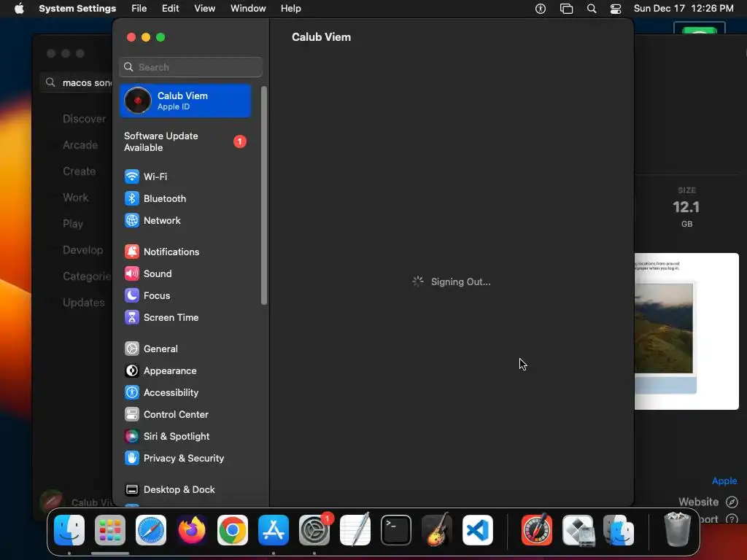Open the Trash in the Dock
The image size is (747, 560).
(x=677, y=530)
